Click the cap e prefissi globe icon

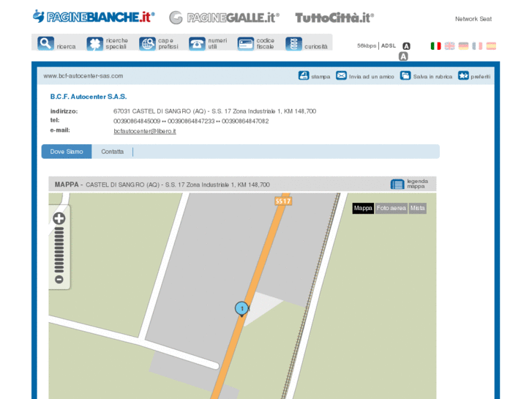click(147, 44)
